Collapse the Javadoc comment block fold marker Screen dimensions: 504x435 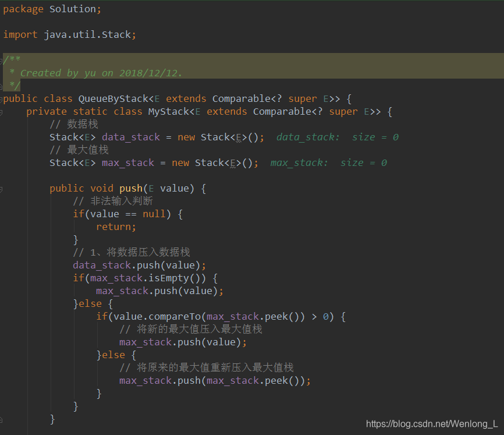pyautogui.click(x=1, y=61)
